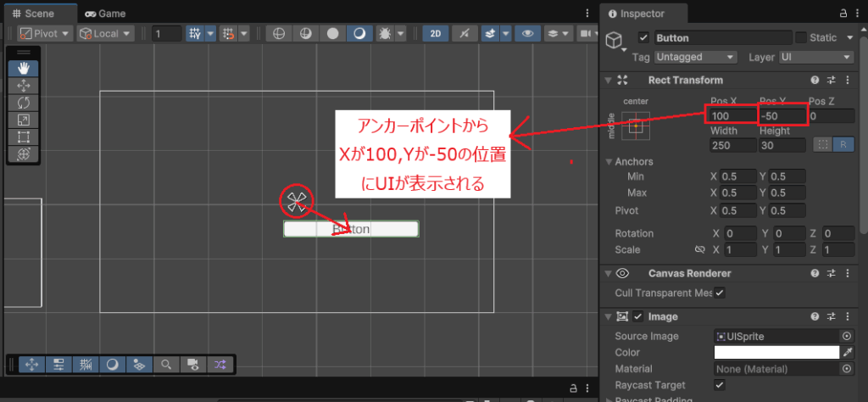Viewport: 868px width, 402px height.
Task: Open the Pivot handle position dropdown
Action: [46, 34]
